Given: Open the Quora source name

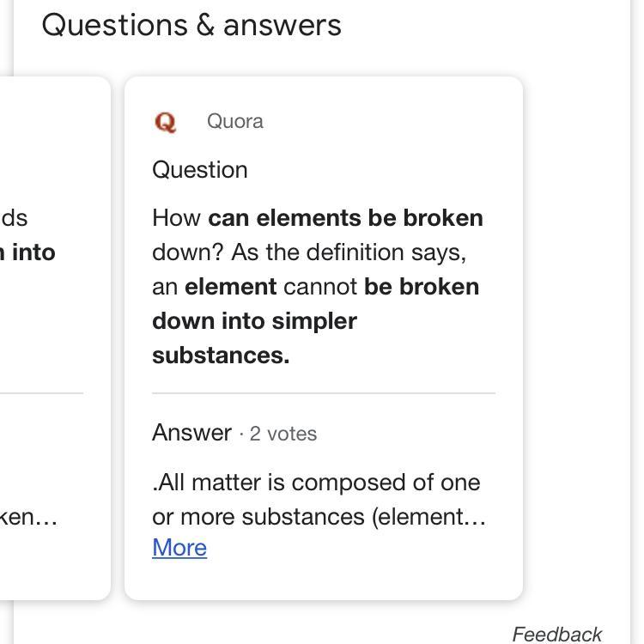Looking at the screenshot, I should [234, 121].
